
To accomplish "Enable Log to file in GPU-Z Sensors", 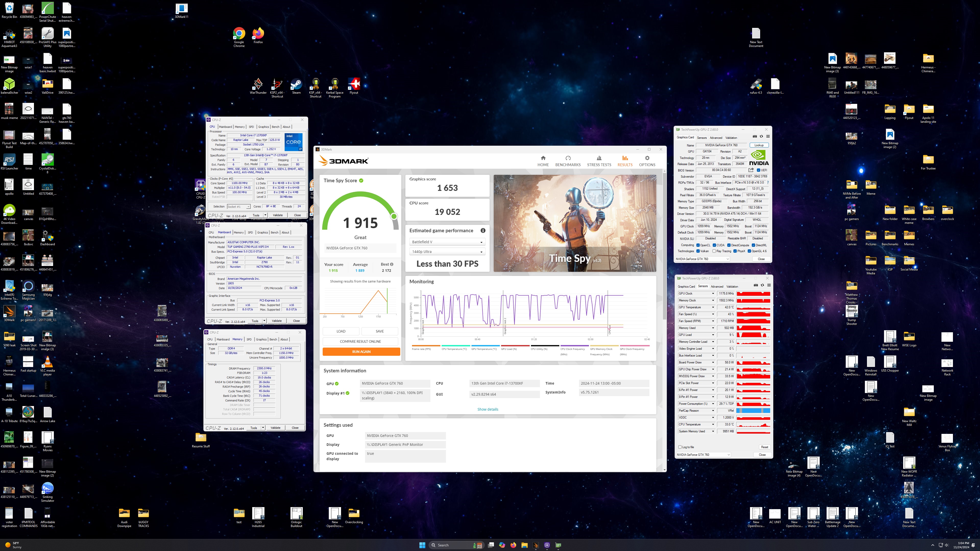I will (x=680, y=447).
